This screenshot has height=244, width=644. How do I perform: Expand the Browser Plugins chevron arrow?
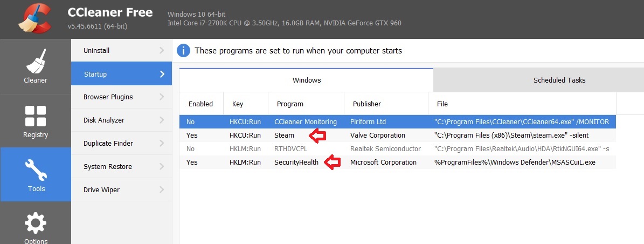pos(162,97)
